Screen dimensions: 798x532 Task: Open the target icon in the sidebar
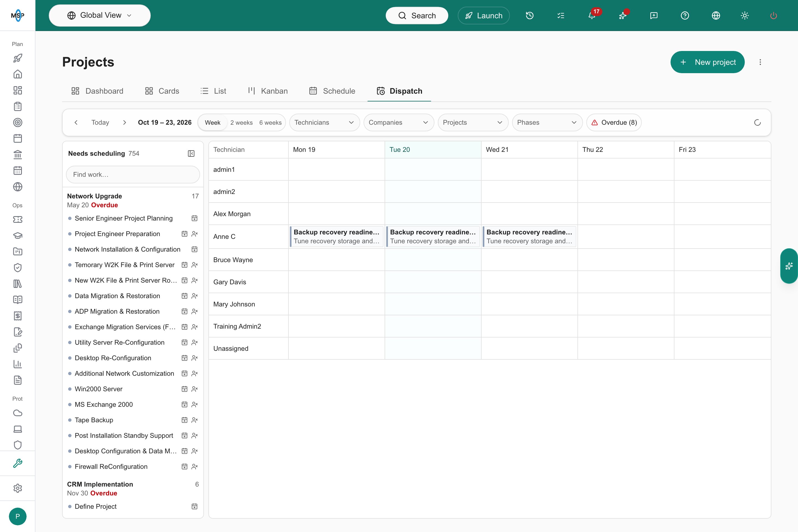18,122
